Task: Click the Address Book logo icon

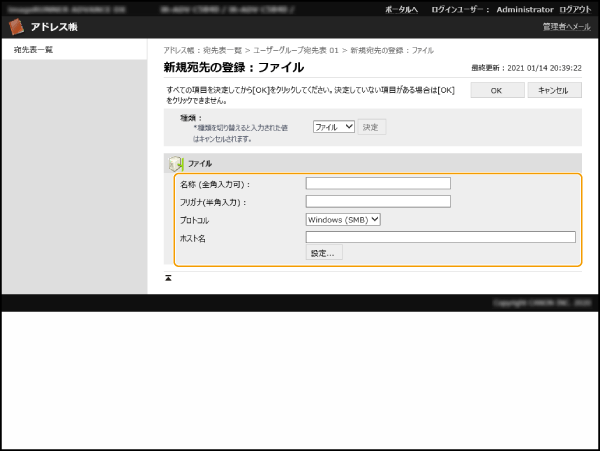Action: [17, 26]
